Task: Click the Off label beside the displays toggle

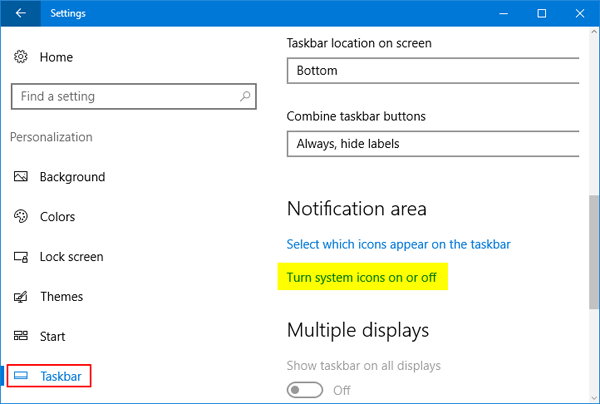Action: (x=341, y=390)
